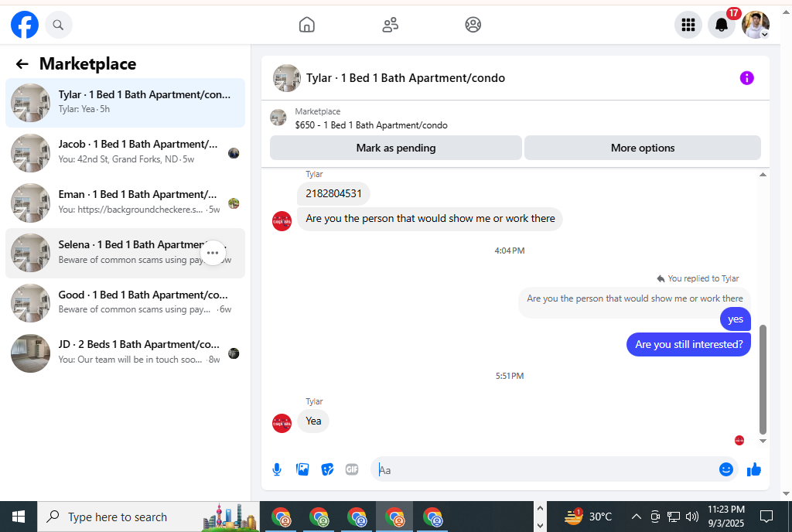Viewport: 792px width, 532px height.
Task: Click the voice clip microphone icon
Action: coord(277,470)
